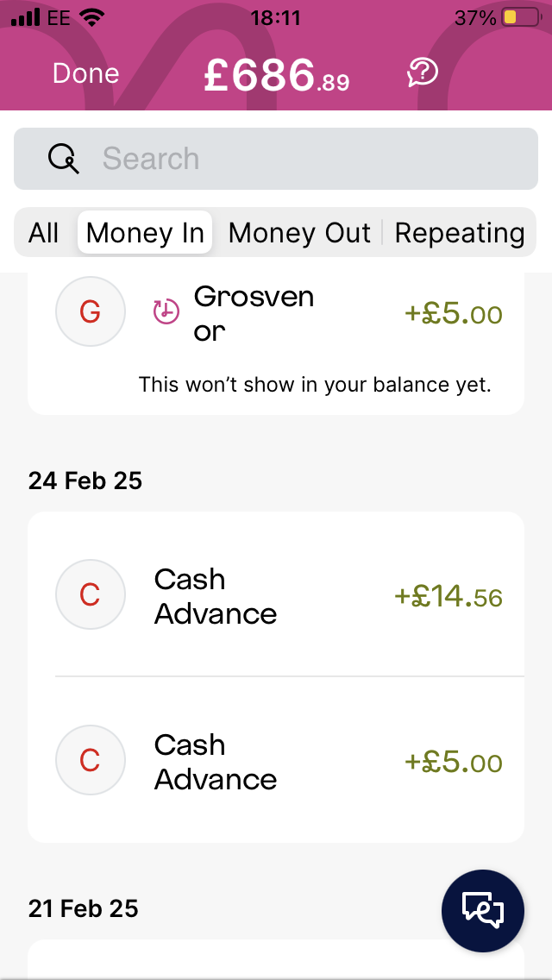Viewport: 552px width, 980px height.
Task: Tap Done to close transactions
Action: [x=85, y=73]
